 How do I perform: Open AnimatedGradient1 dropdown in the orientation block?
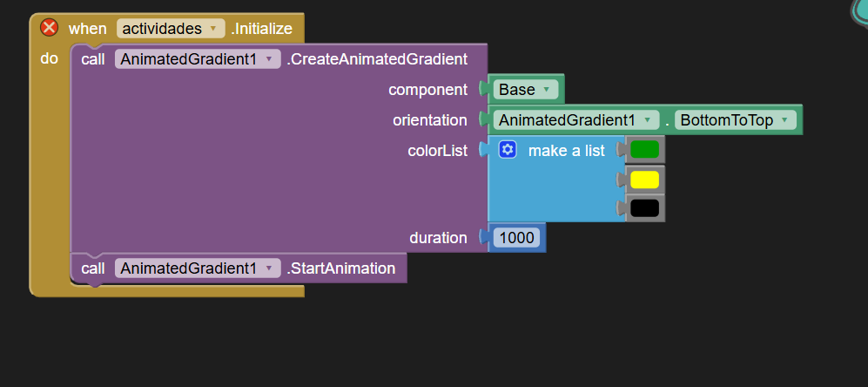coord(575,120)
